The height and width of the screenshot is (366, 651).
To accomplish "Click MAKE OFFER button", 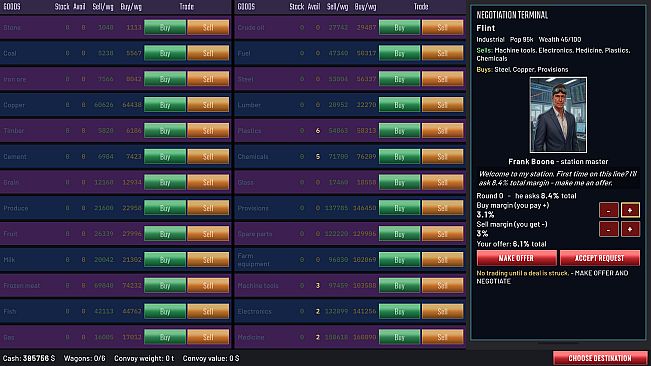I will click(x=516, y=258).
